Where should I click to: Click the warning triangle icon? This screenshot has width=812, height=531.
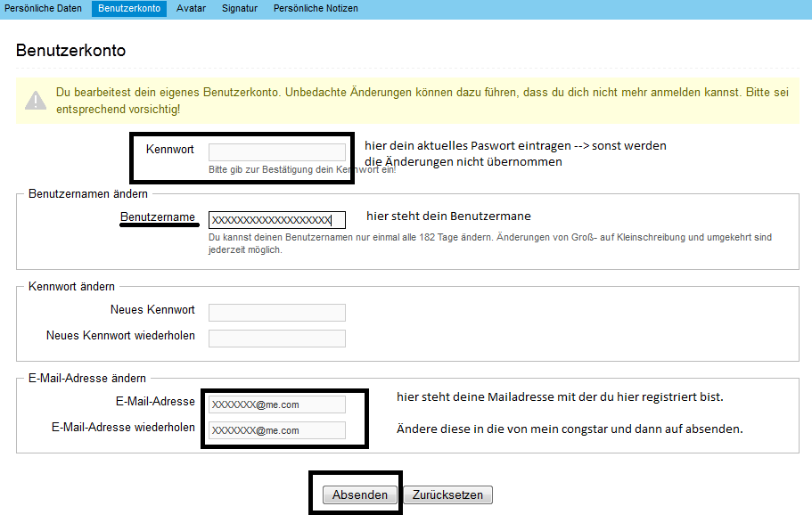click(36, 100)
